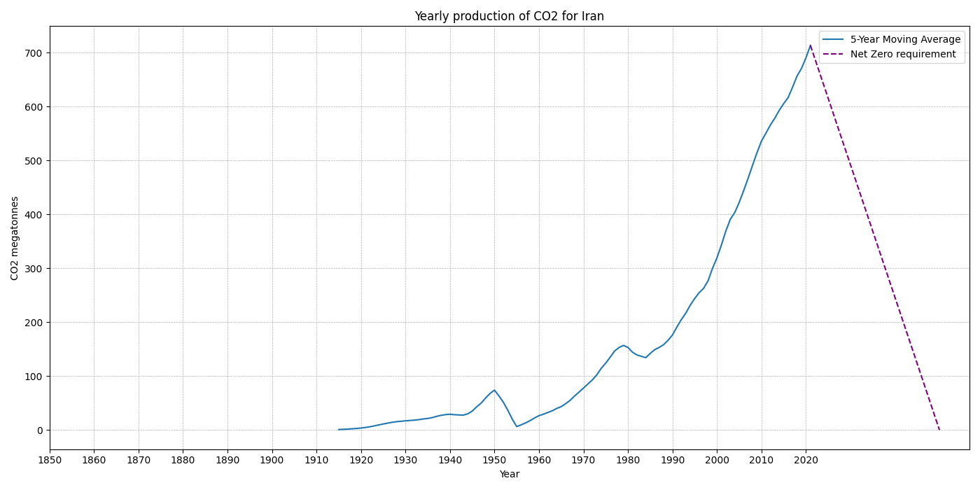Click the chart title 'Yearly production of CO2 for Iran'

click(x=509, y=16)
